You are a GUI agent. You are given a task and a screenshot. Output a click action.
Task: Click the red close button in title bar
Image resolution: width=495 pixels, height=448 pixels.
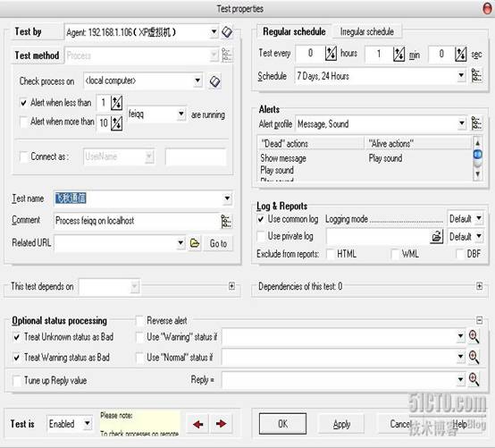[488, 9]
